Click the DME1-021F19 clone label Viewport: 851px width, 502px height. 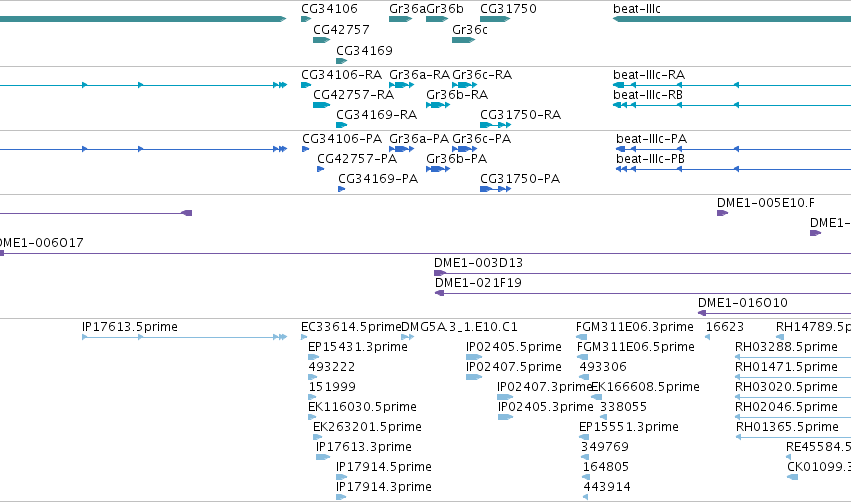tap(478, 283)
